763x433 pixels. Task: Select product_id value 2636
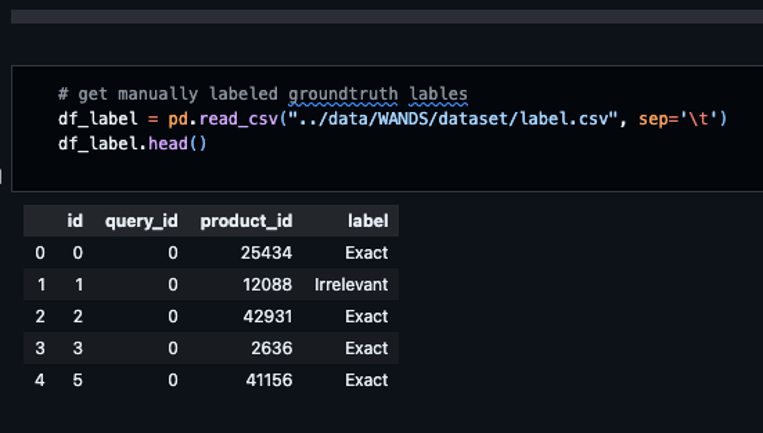tap(272, 348)
